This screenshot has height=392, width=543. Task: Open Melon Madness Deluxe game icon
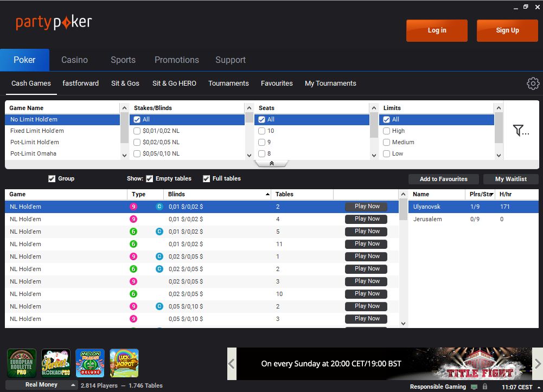90,363
